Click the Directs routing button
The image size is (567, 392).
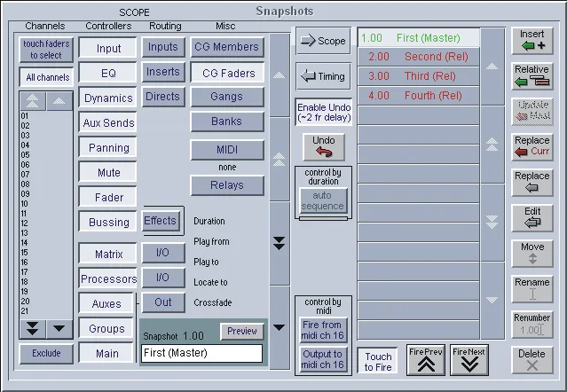(x=163, y=97)
